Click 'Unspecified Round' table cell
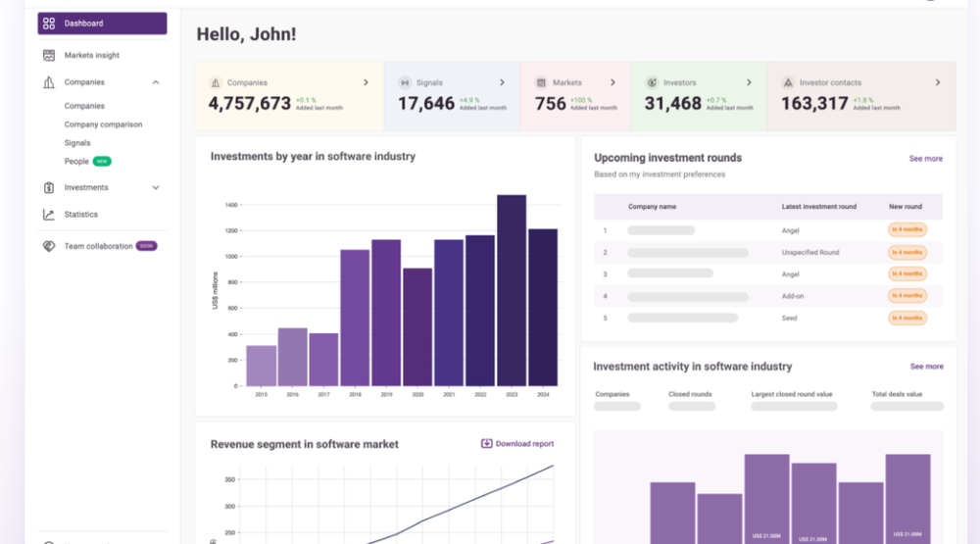The height and width of the screenshot is (544, 980). pos(810,253)
